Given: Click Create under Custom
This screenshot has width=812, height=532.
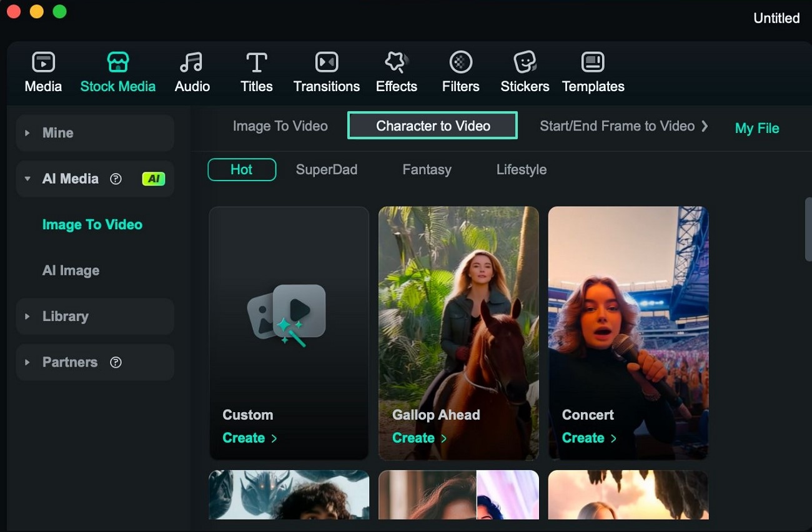Looking at the screenshot, I should coord(250,438).
